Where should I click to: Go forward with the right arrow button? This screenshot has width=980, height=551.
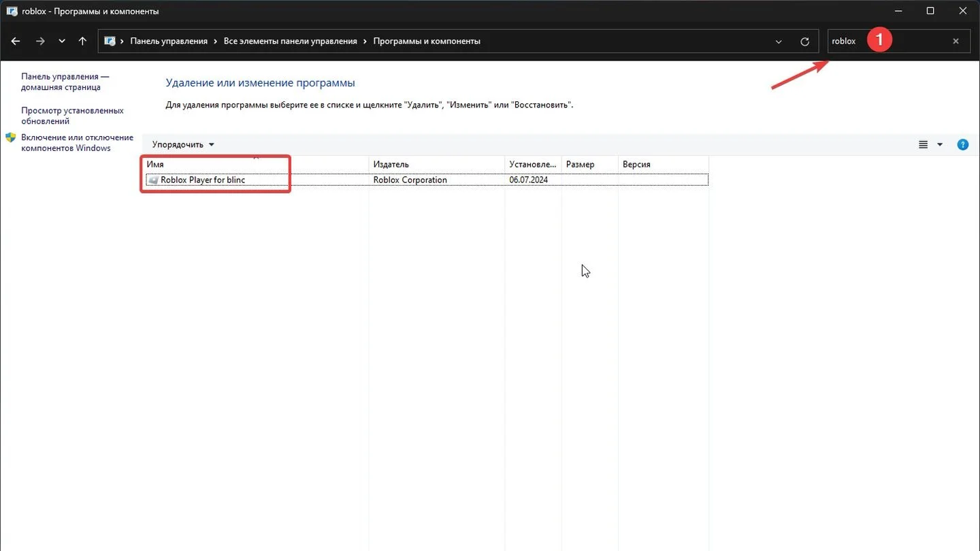pyautogui.click(x=40, y=41)
